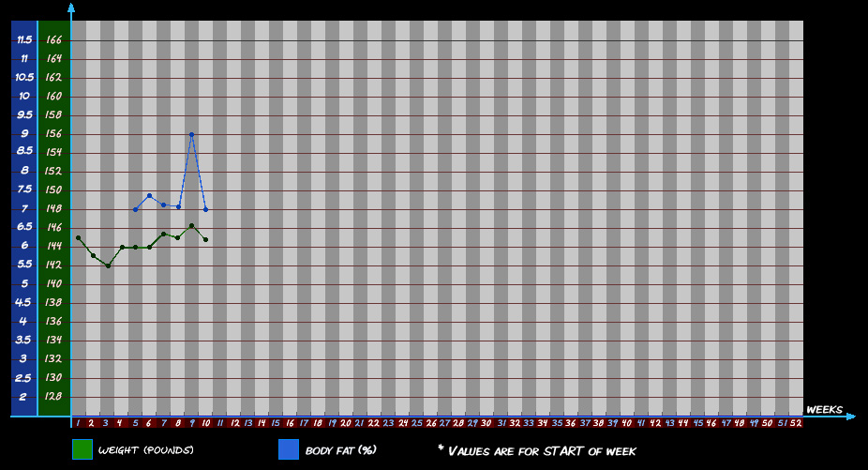868x470 pixels.
Task: Click the '7.5' body fat axis label
Action: click(24, 189)
